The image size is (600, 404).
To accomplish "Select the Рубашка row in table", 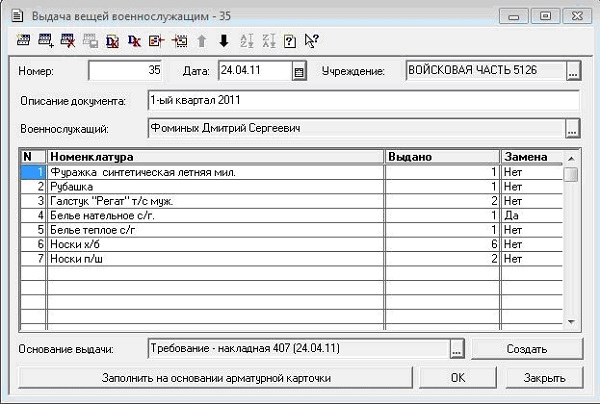I will (x=215, y=186).
